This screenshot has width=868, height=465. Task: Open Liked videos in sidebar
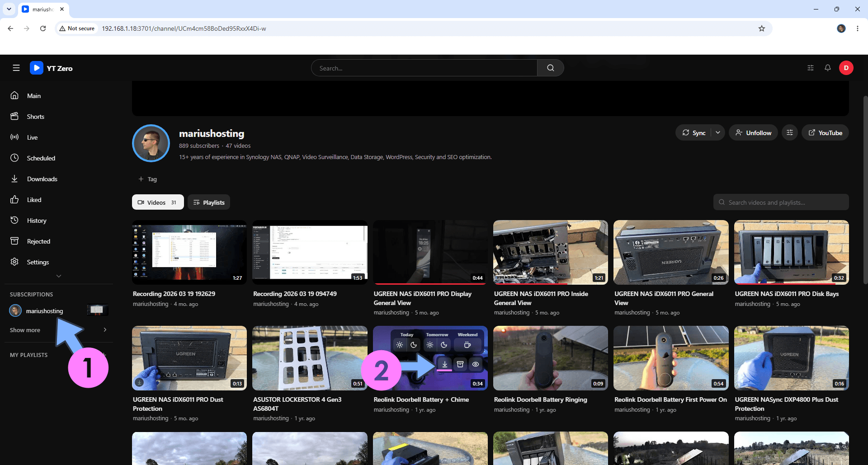pyautogui.click(x=59, y=200)
